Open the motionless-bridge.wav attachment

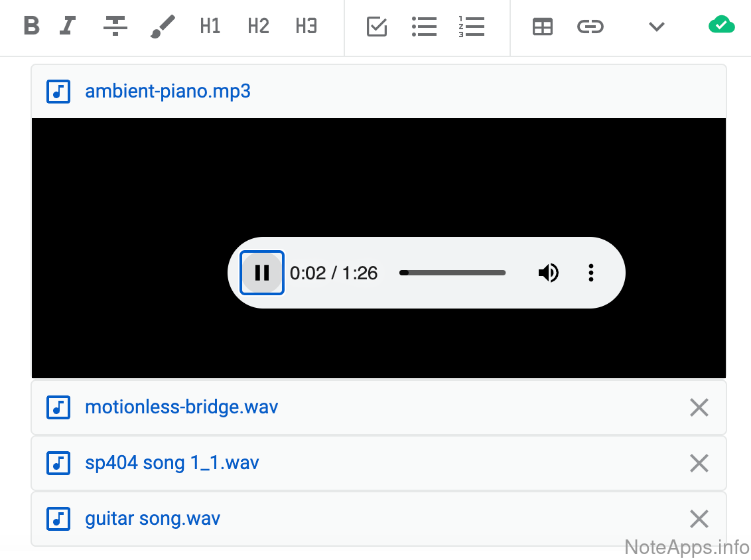point(181,407)
